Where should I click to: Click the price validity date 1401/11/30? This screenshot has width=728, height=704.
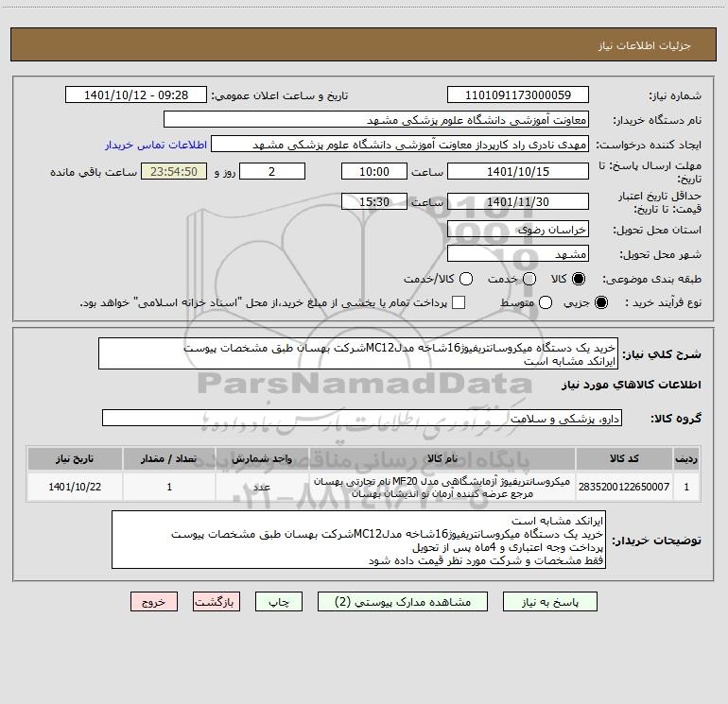518,201
